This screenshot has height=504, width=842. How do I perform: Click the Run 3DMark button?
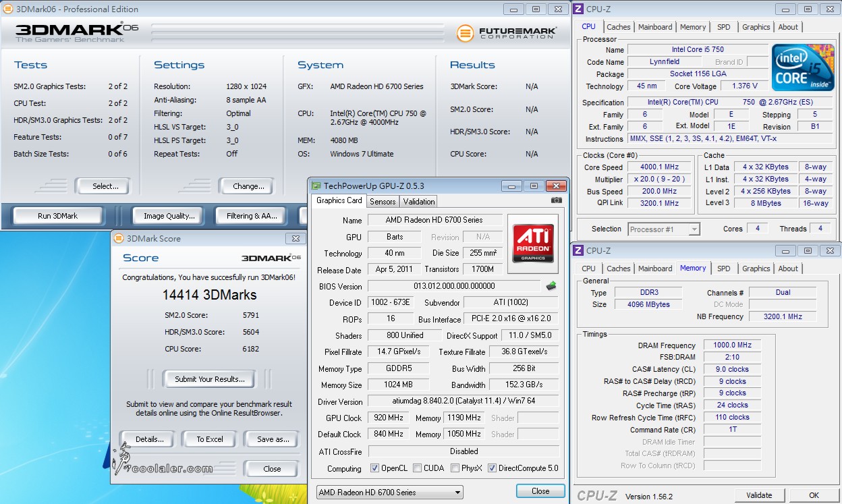[x=58, y=216]
